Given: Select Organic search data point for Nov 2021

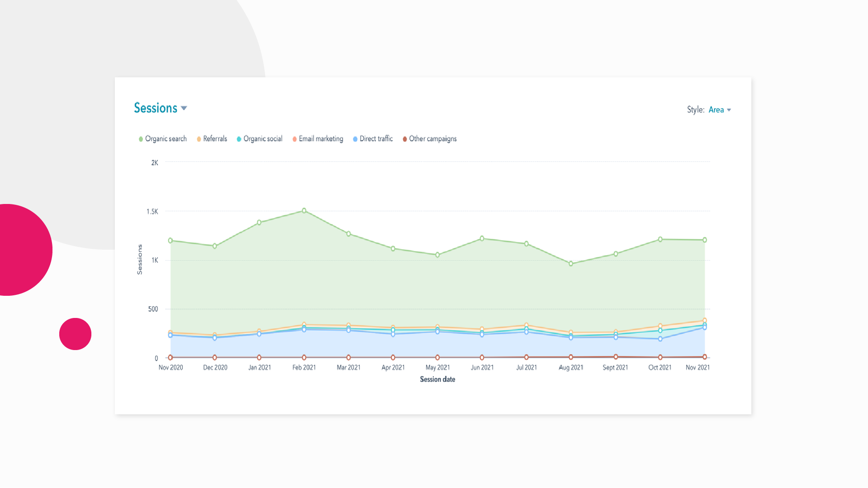Looking at the screenshot, I should pos(705,240).
